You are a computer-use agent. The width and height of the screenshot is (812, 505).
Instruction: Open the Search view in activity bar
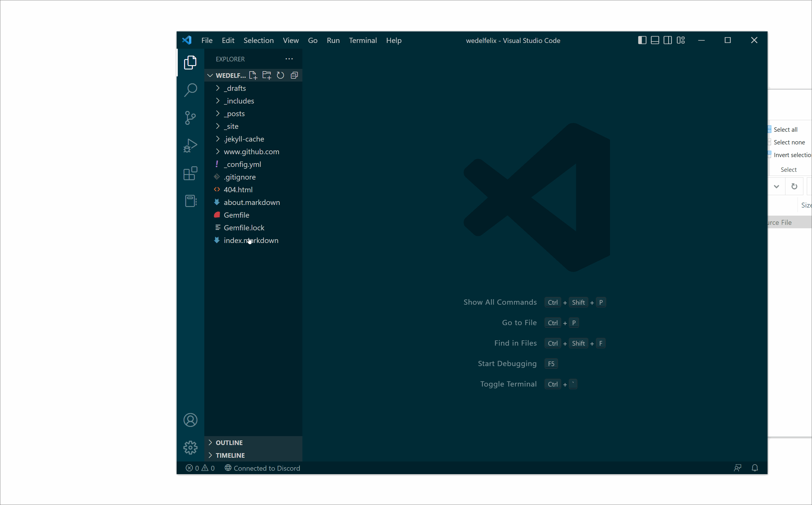(x=190, y=90)
